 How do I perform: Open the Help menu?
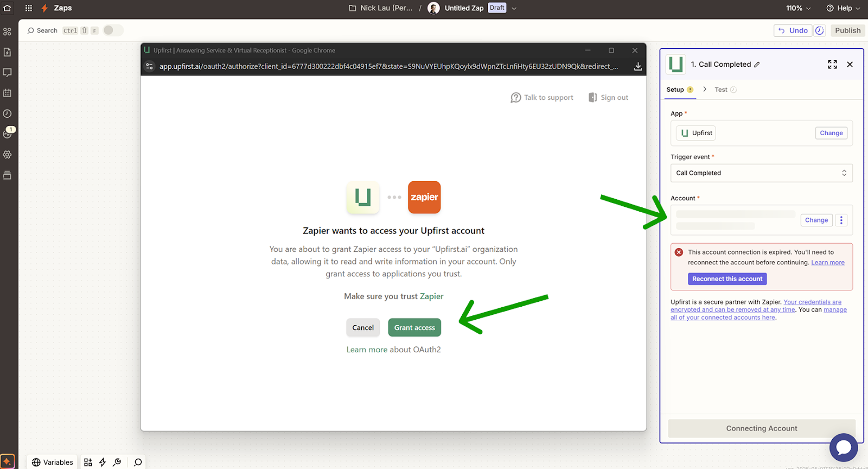843,8
